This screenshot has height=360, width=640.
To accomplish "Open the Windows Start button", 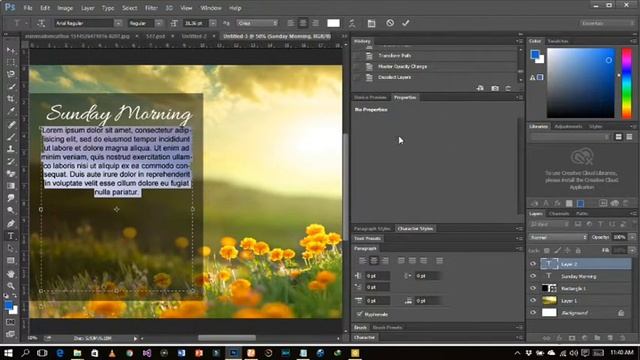I will [x=8, y=353].
